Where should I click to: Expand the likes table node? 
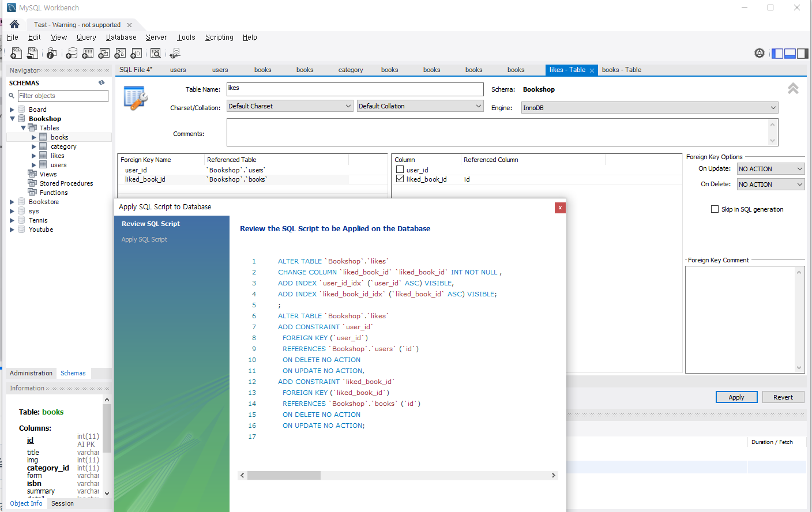tap(33, 156)
